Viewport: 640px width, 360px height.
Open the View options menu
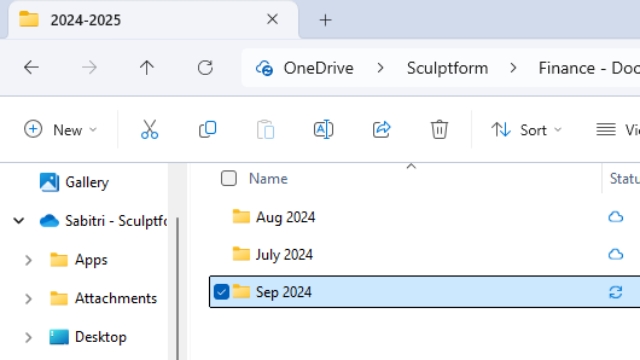[x=618, y=130]
